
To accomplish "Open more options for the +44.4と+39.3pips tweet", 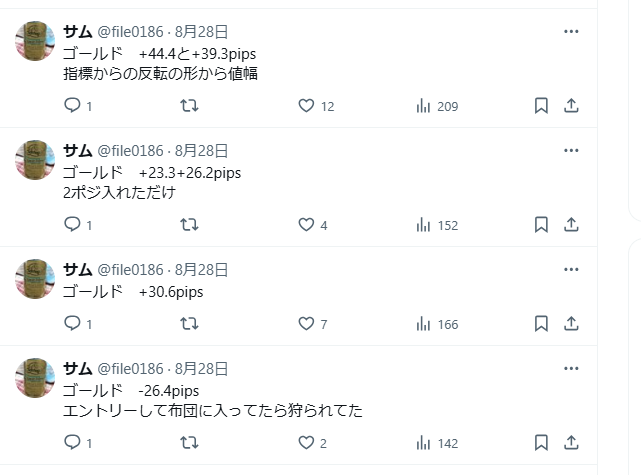I will click(x=572, y=31).
